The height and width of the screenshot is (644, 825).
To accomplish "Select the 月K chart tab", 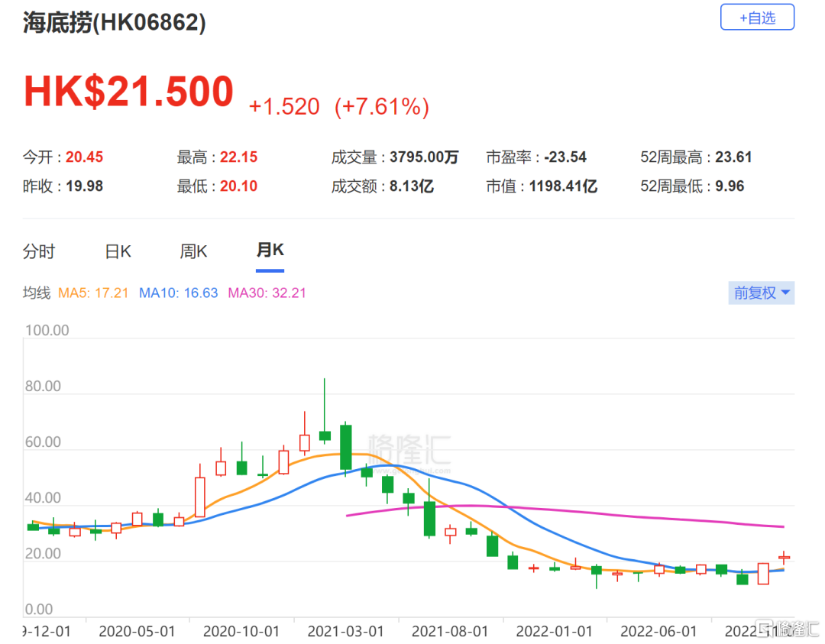I will click(x=270, y=250).
